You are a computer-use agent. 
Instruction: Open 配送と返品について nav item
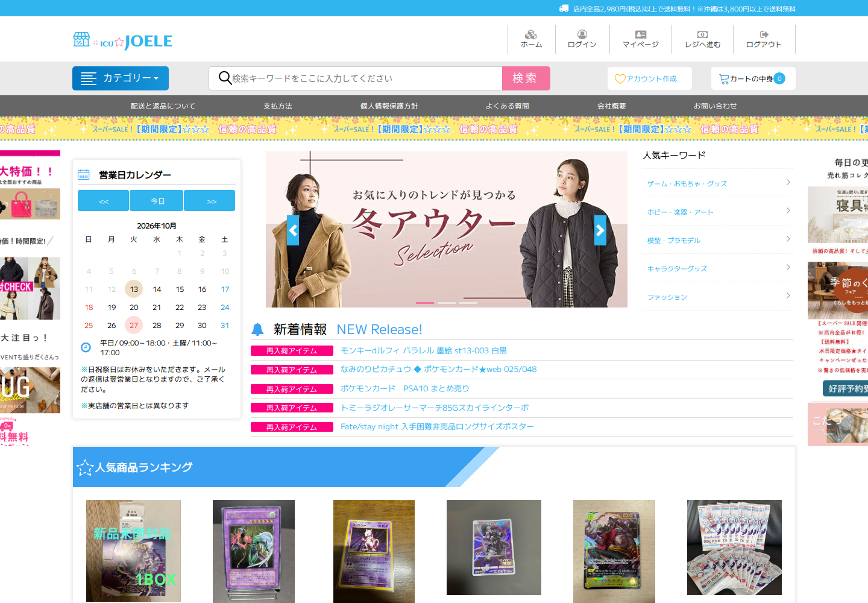163,106
